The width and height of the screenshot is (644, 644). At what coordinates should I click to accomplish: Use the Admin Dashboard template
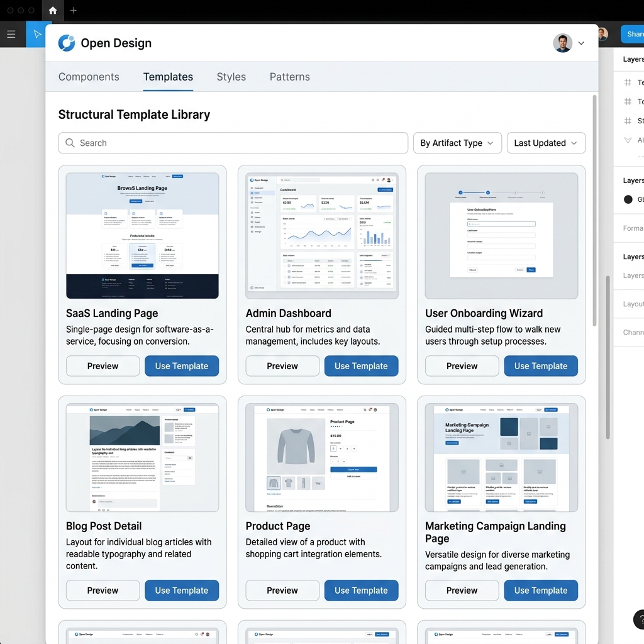[361, 366]
